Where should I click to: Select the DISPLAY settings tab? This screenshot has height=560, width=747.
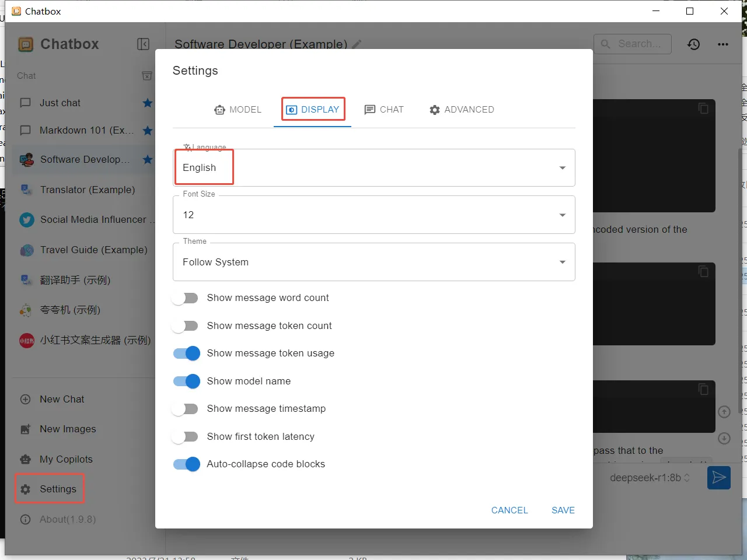pyautogui.click(x=313, y=110)
